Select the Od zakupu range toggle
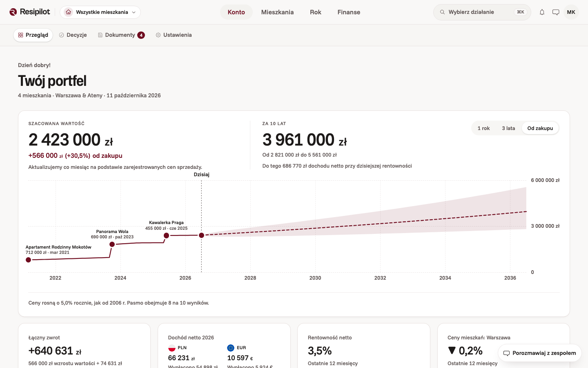 tap(540, 128)
